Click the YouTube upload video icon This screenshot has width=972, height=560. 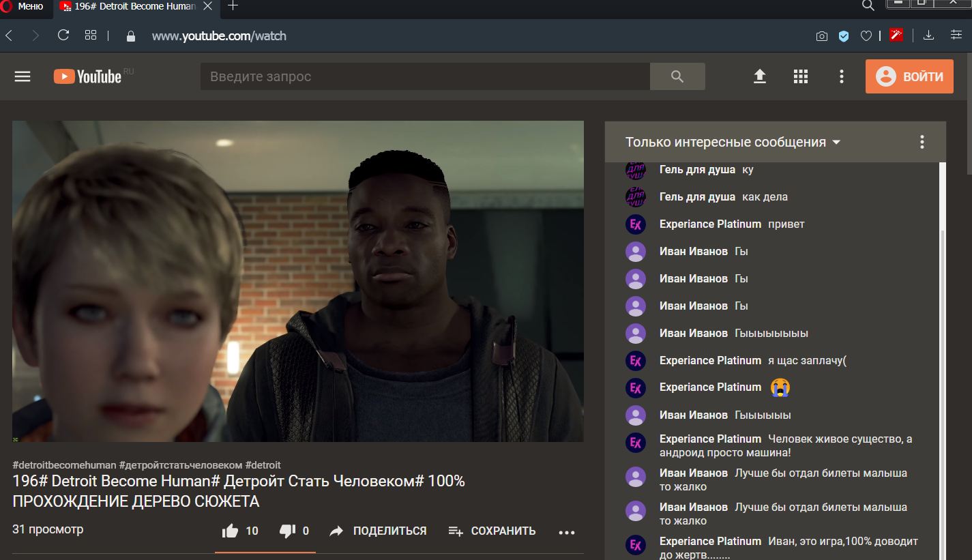760,76
